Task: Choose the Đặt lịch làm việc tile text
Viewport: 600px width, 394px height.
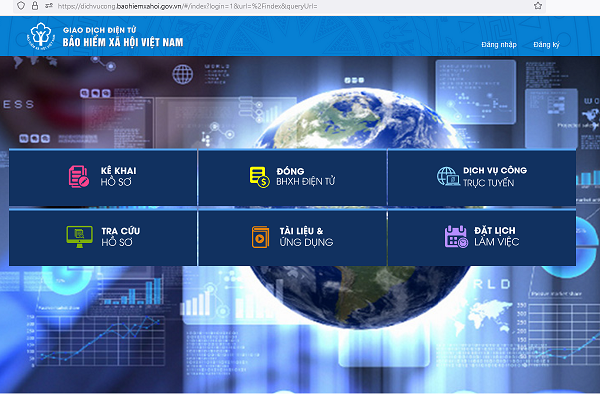Action: pos(496,236)
